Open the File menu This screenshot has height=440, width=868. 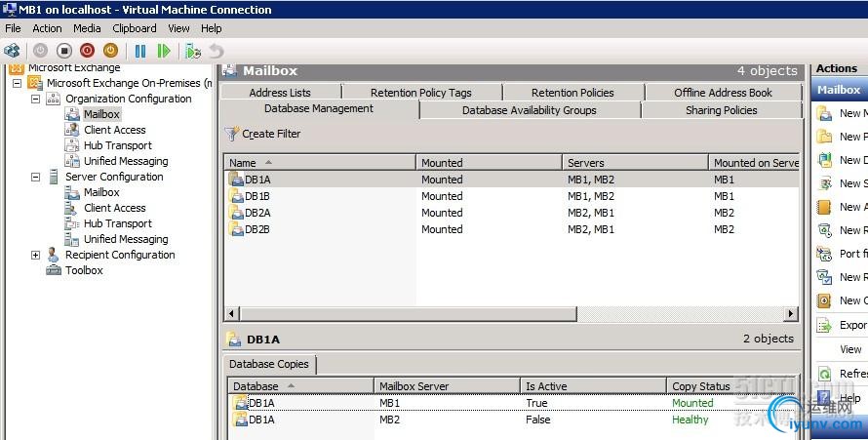(13, 28)
